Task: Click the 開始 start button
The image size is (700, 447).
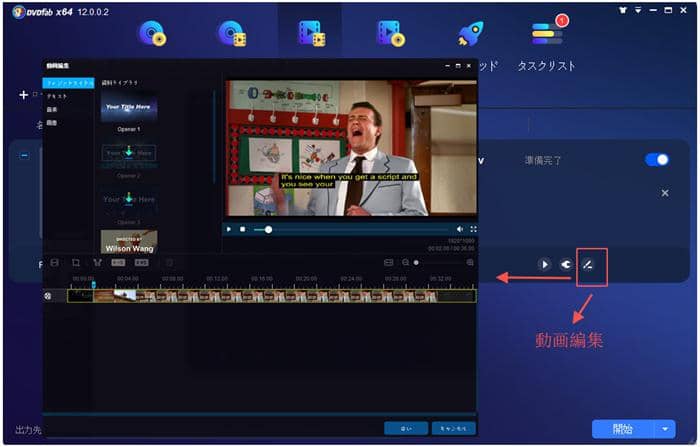Action: pyautogui.click(x=623, y=429)
